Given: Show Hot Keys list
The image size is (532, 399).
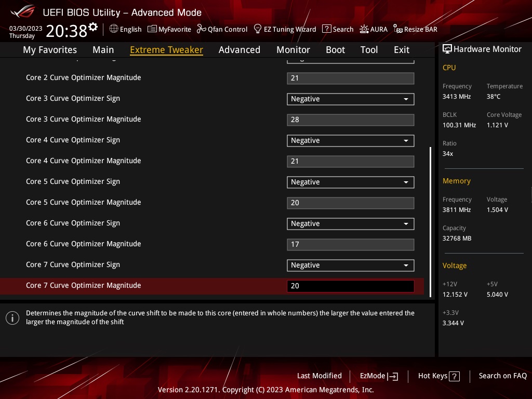Looking at the screenshot, I should (x=438, y=376).
